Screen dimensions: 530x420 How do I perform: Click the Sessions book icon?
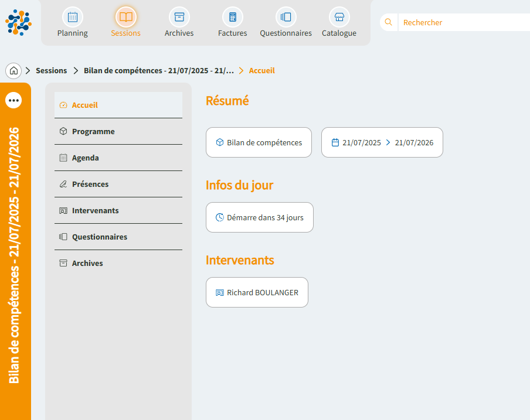[x=125, y=17]
